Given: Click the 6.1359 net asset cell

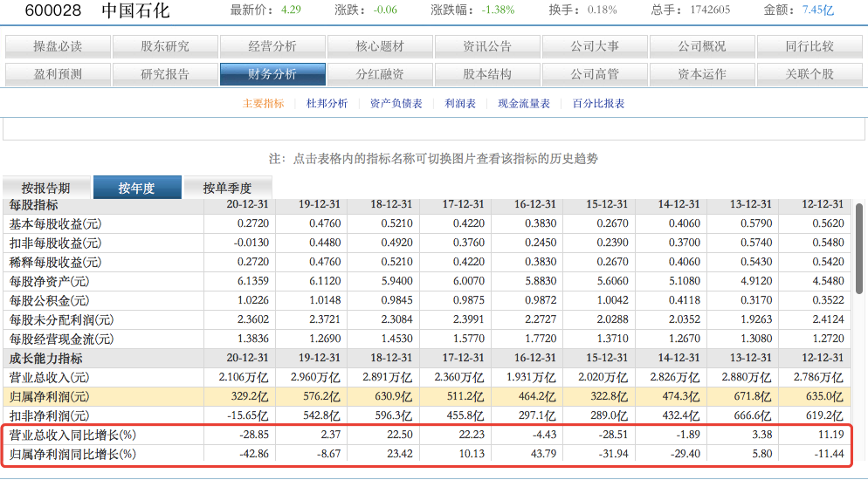Looking at the screenshot, I should [x=253, y=281].
